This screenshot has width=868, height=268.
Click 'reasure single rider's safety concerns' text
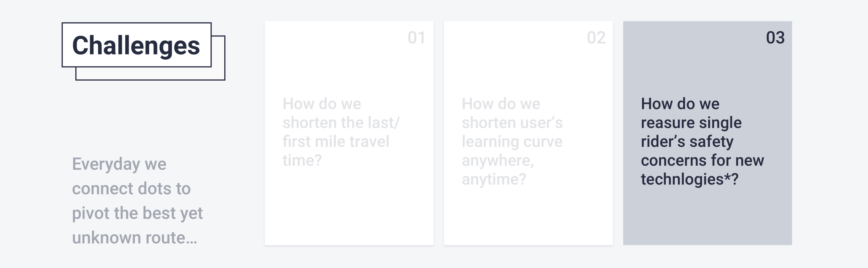click(x=691, y=141)
